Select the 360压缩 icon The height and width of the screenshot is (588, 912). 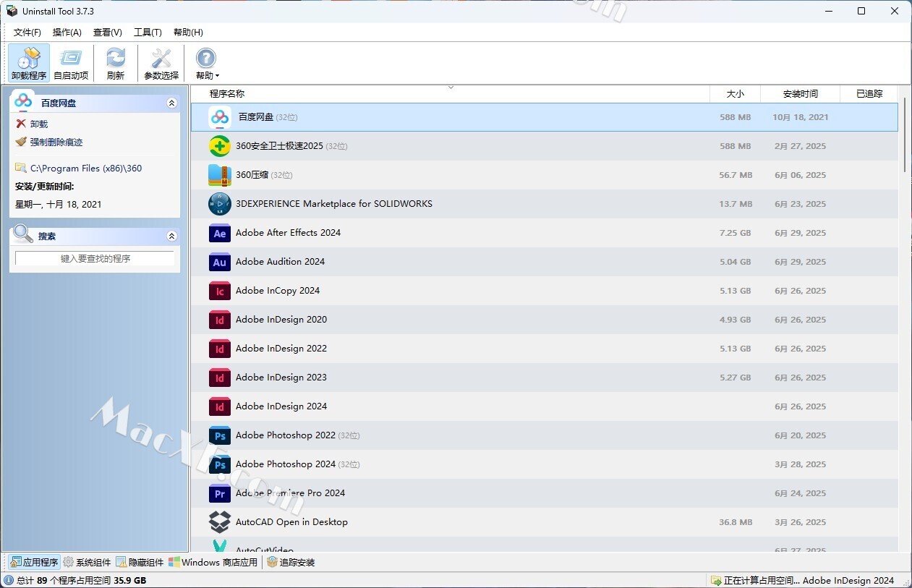tap(220, 175)
